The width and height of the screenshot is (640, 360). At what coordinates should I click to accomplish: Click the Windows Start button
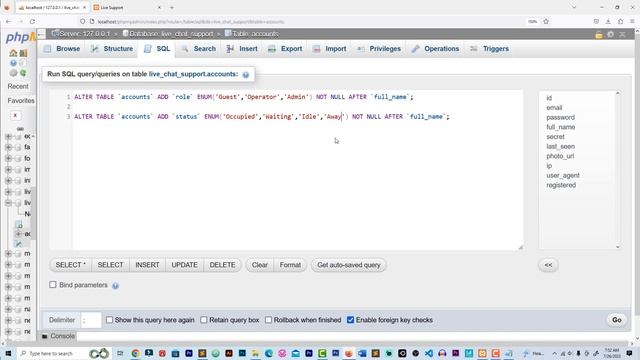(x=8, y=353)
